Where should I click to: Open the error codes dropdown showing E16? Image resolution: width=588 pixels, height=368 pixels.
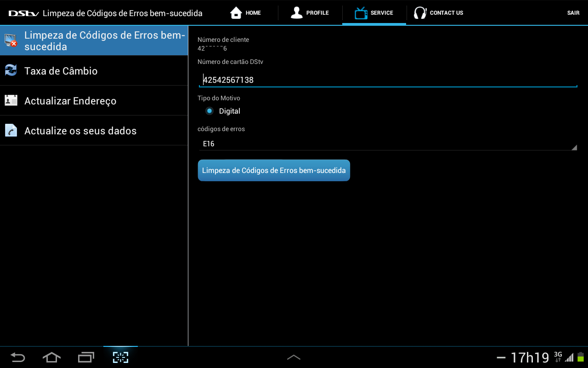(388, 144)
